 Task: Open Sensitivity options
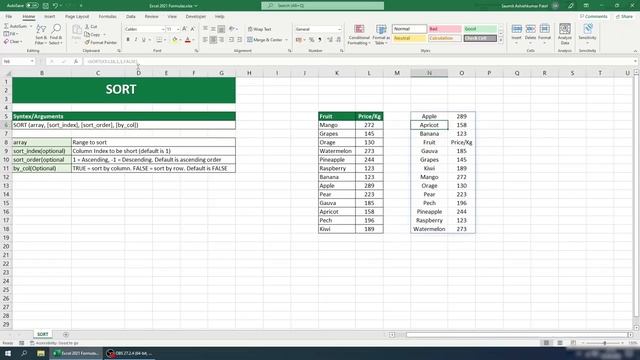point(587,34)
